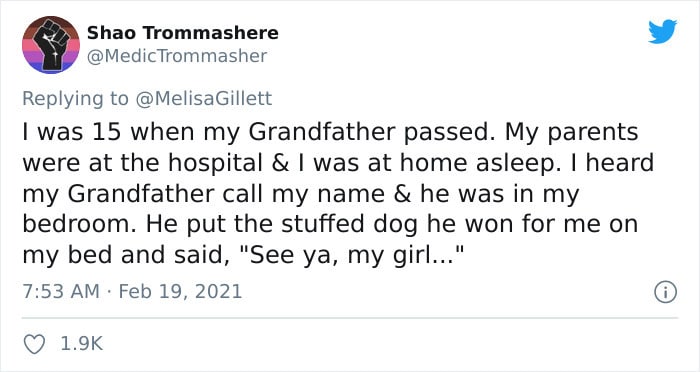This screenshot has height=372, width=700.
Task: Like the tweet with heart icon
Action: pyautogui.click(x=34, y=344)
